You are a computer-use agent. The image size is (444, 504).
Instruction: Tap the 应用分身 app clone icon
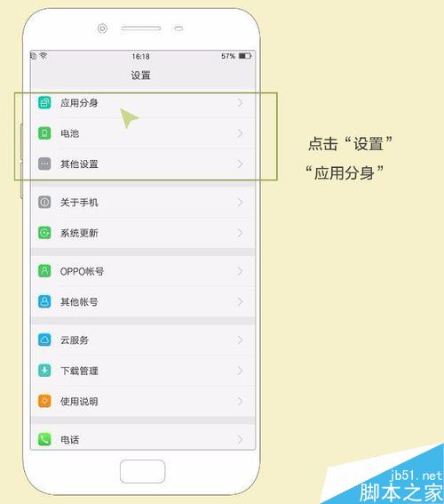[44, 102]
